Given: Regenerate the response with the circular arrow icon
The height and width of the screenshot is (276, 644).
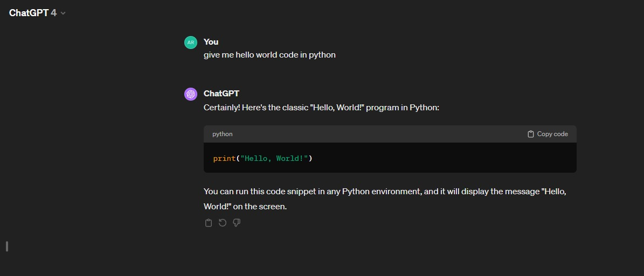Looking at the screenshot, I should (223, 223).
